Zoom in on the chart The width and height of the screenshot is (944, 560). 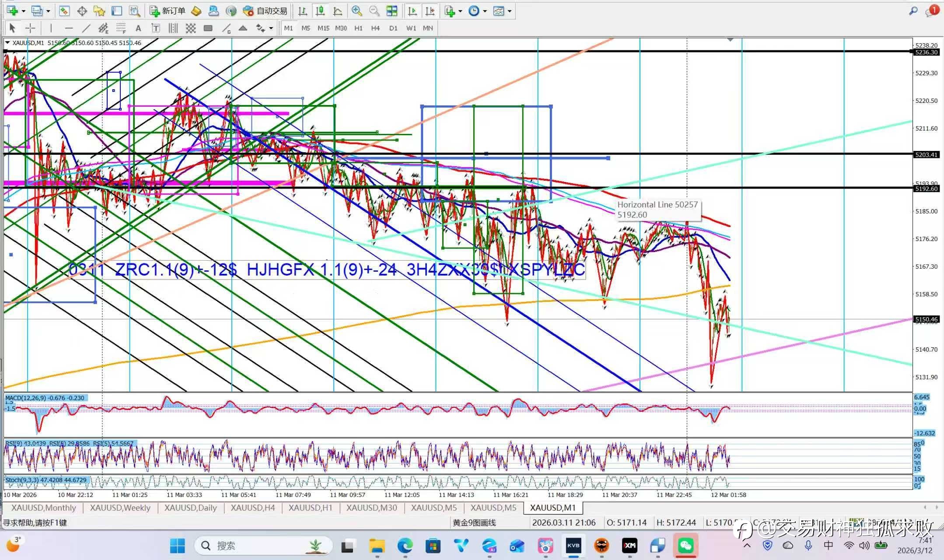[357, 11]
